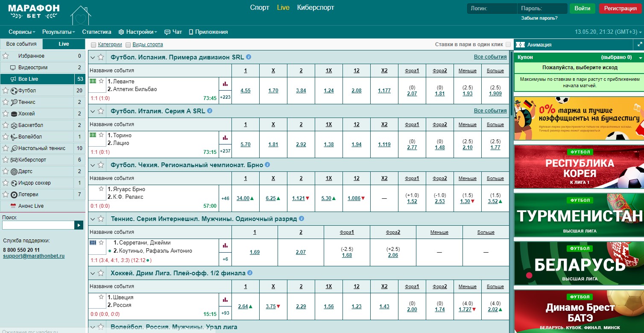
Task: Add Torino vs Lazio match to favorites star
Action: 101,135
